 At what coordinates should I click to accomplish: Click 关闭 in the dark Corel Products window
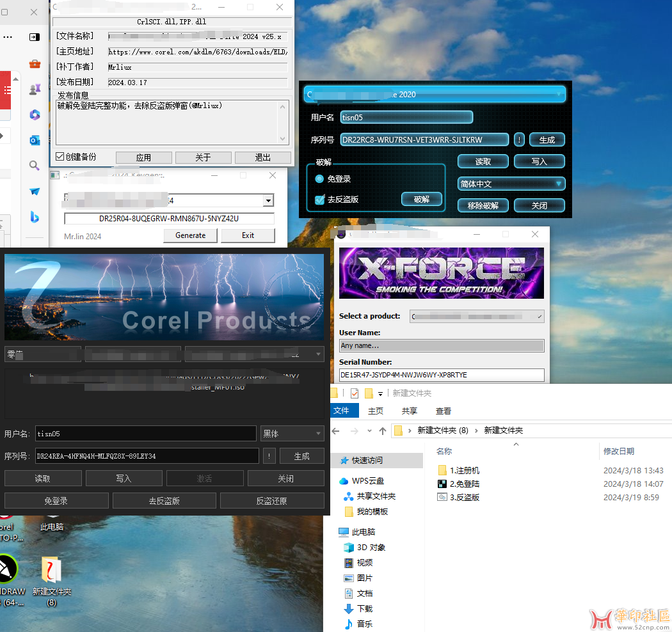pyautogui.click(x=285, y=478)
